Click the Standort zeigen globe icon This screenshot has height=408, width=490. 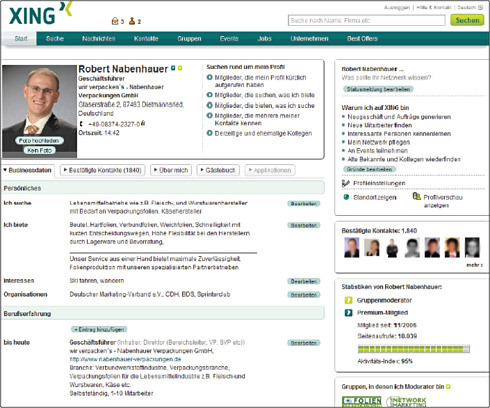[x=346, y=197]
